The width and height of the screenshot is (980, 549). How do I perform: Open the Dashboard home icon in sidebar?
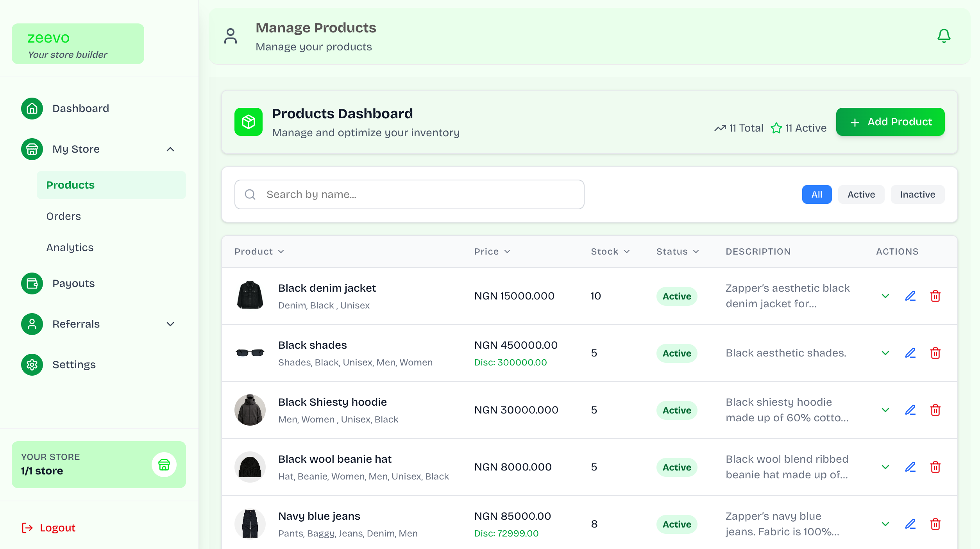(32, 109)
